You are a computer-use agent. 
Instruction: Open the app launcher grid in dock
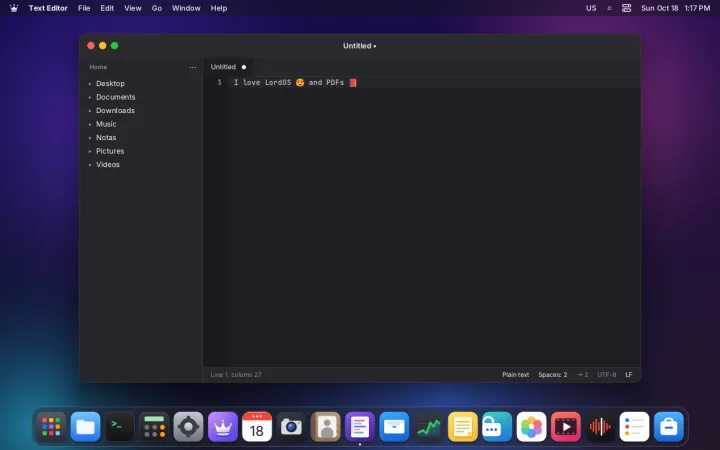pos(51,427)
